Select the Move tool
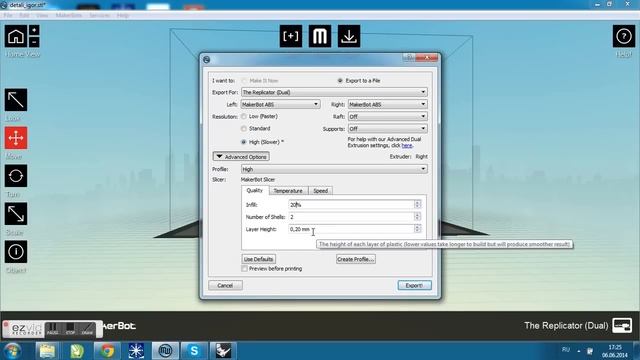Viewport: 640px width, 360px height. point(16,138)
